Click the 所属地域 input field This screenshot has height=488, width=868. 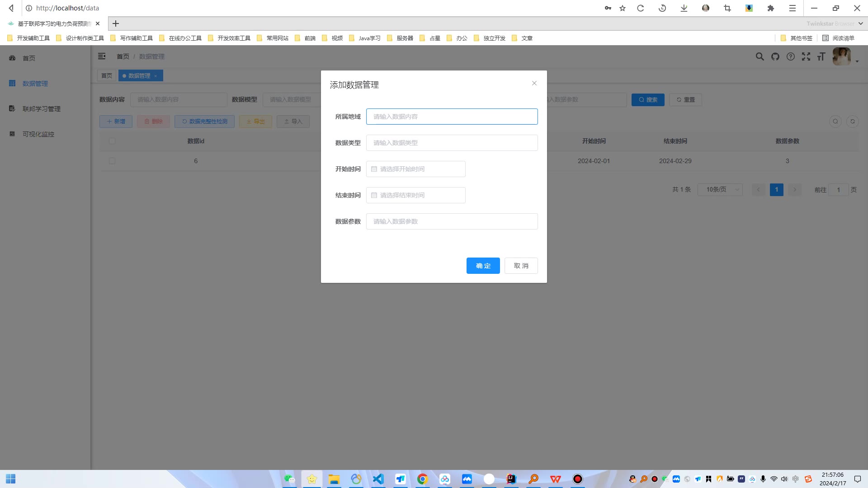[452, 117]
